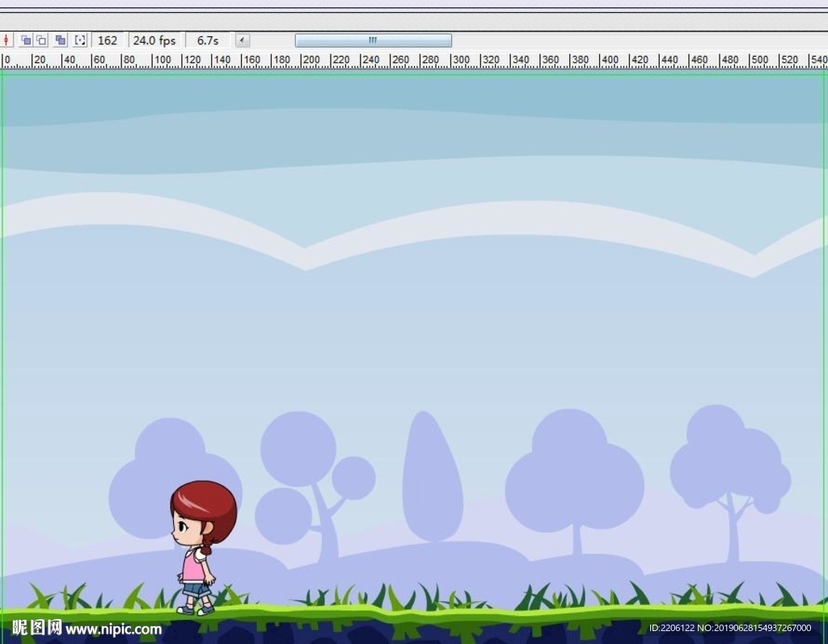The image size is (828, 644).
Task: Click the red Center Frame icon
Action: 6,40
